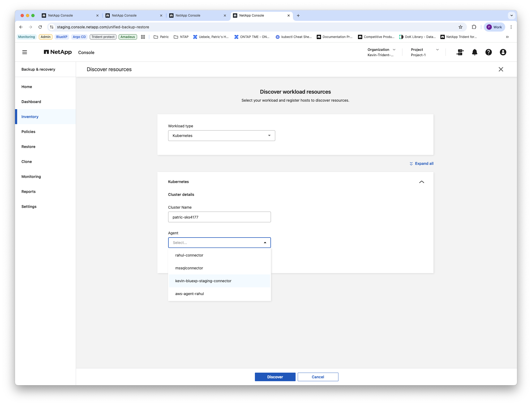This screenshot has height=405, width=532.
Task: Reload the current browser page
Action: click(40, 27)
